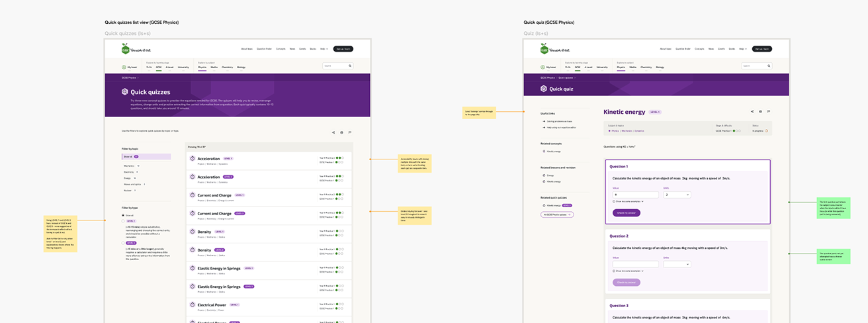This screenshot has height=323, width=868.
Task: Print the quick quizzes list page
Action: (341, 132)
